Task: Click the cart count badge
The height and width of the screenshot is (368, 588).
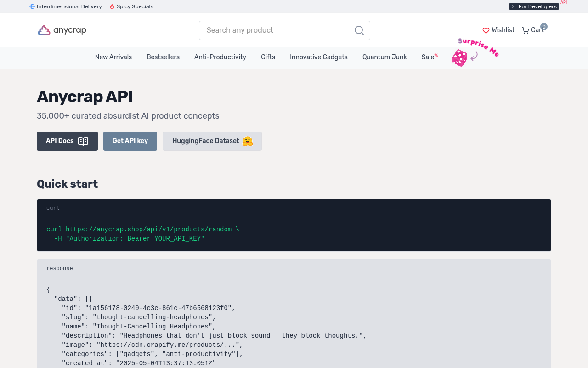Action: 544,27
